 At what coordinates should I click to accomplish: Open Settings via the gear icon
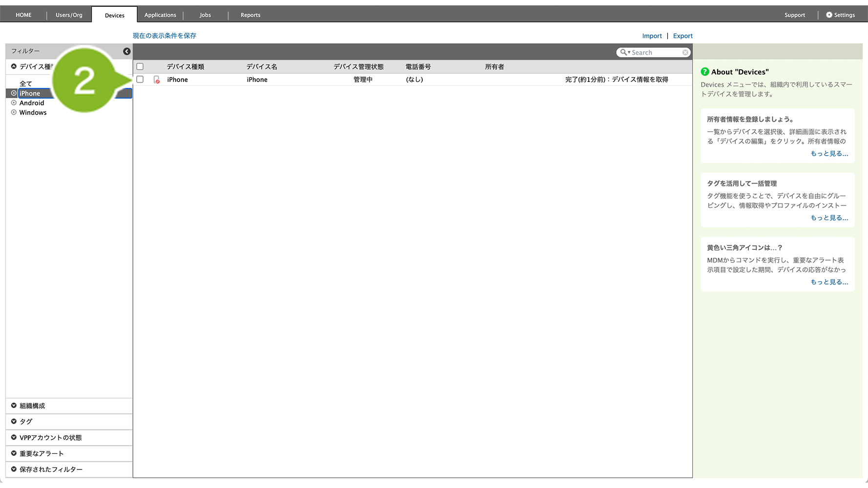829,15
